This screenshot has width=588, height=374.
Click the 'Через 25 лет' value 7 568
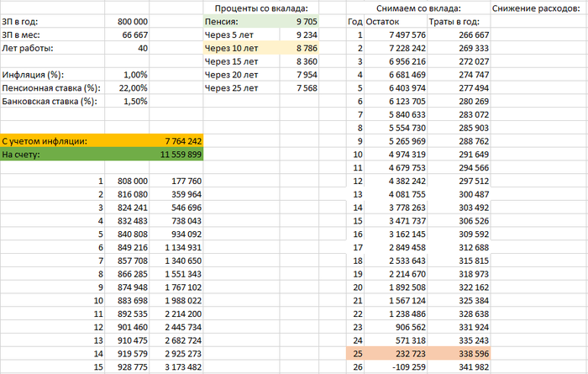306,87
